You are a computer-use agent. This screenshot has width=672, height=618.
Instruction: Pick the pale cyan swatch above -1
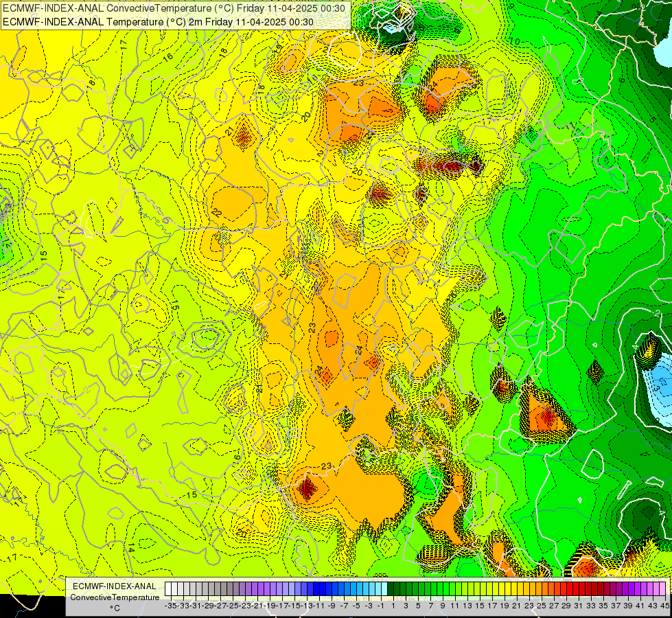click(x=378, y=588)
